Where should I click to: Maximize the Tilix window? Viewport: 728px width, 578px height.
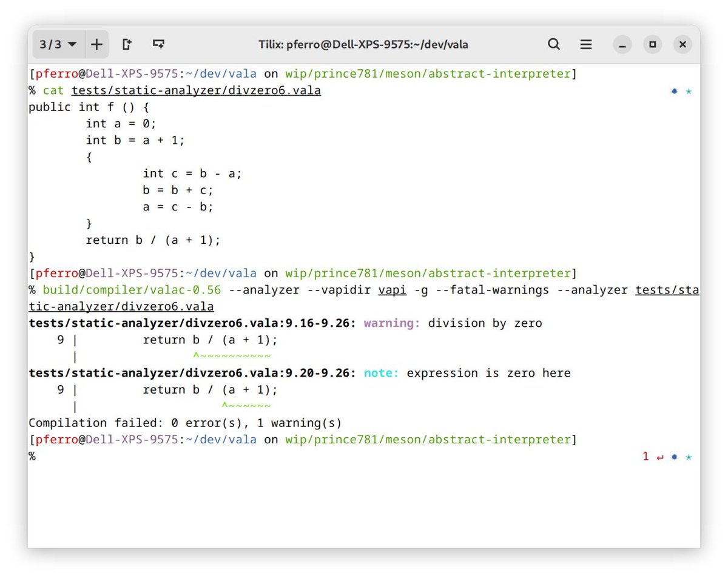652,44
